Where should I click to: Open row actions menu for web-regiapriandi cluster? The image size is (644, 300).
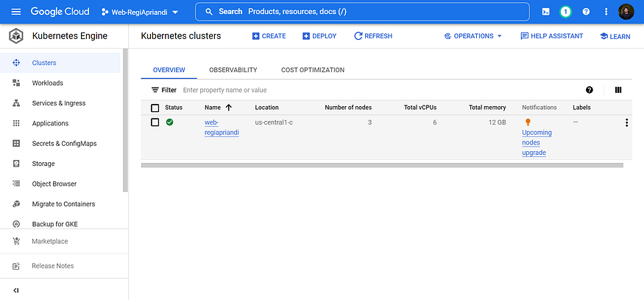tap(626, 123)
